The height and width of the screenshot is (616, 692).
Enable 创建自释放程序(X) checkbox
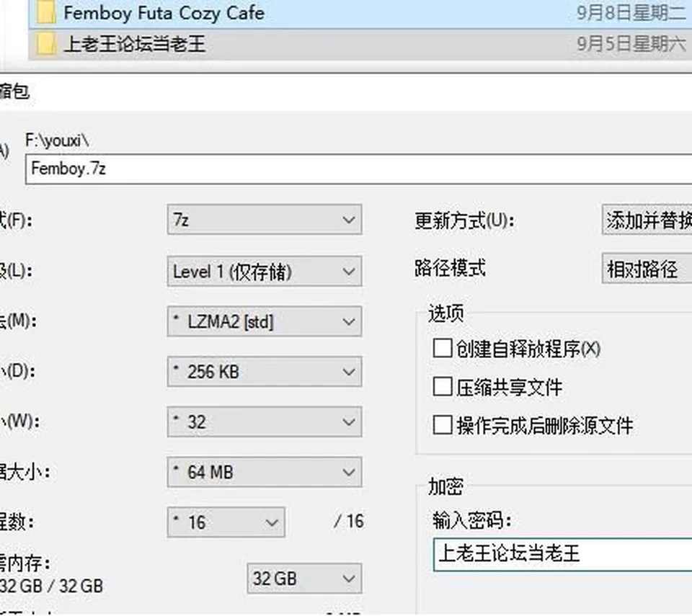tap(442, 348)
